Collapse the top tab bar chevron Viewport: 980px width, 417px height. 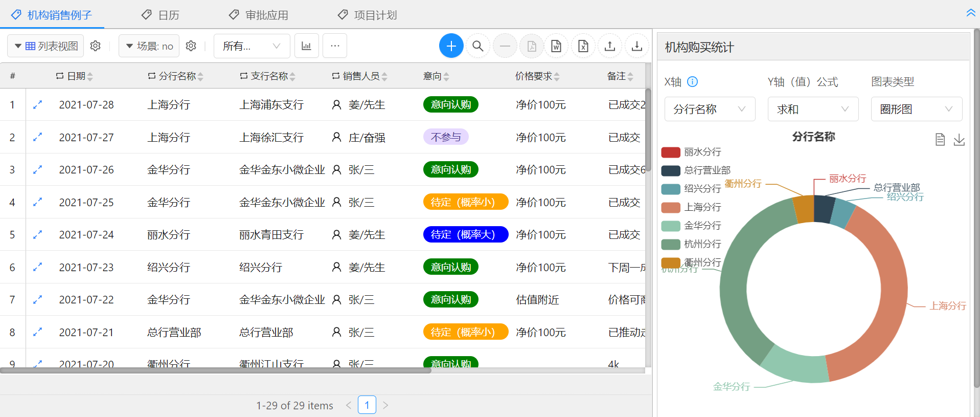point(971,13)
